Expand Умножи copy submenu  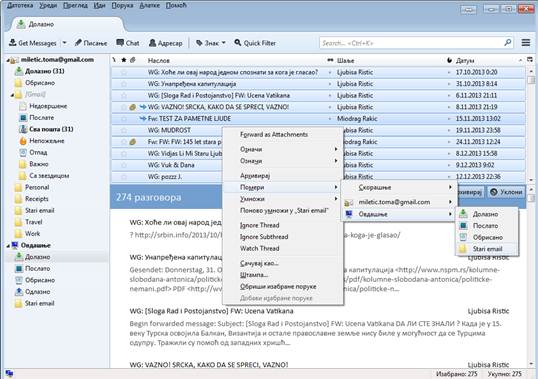(x=283, y=199)
